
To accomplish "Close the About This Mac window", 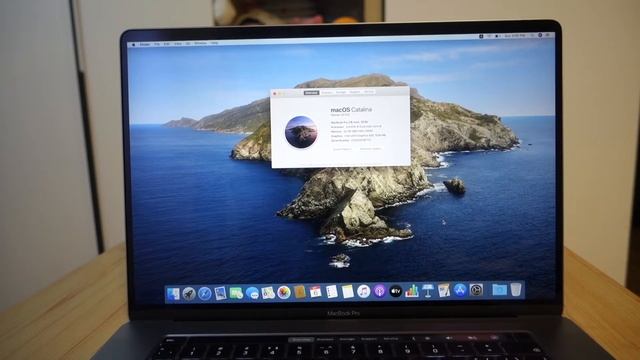I will point(275,94).
